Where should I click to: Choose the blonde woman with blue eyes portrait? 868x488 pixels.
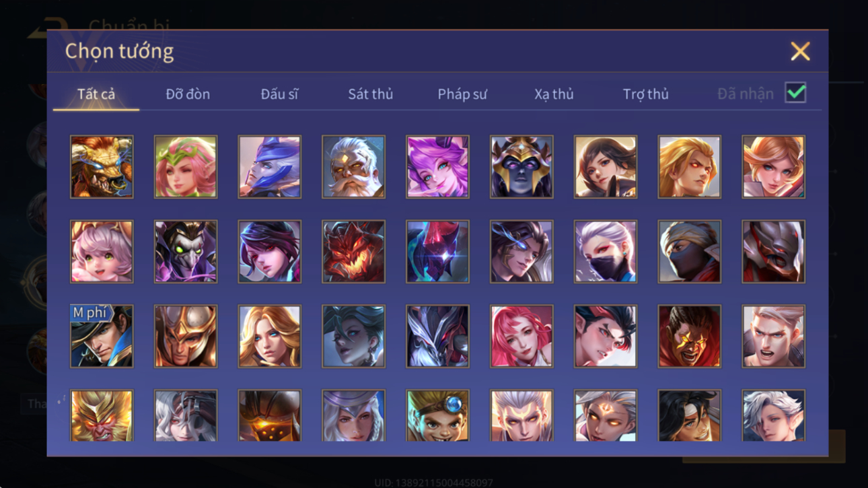tap(269, 336)
